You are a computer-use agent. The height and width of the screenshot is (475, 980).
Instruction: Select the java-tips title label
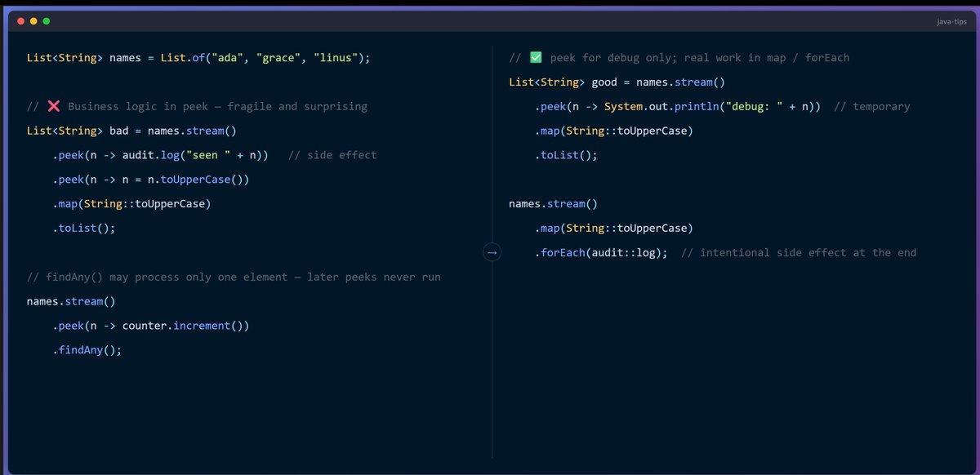[x=951, y=21]
